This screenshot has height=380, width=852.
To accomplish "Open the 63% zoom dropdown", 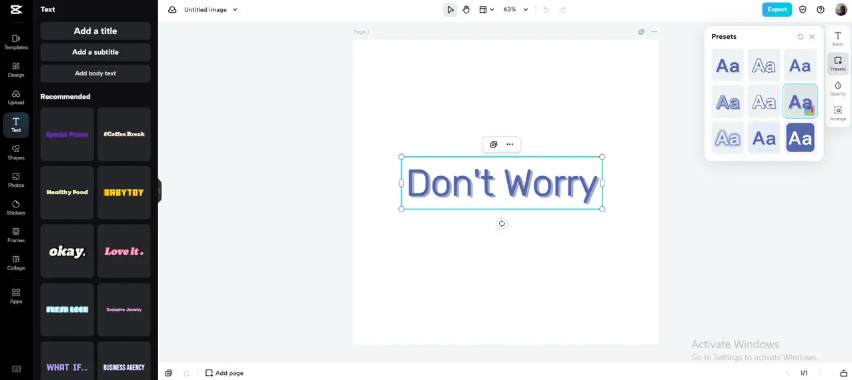I will coord(516,9).
